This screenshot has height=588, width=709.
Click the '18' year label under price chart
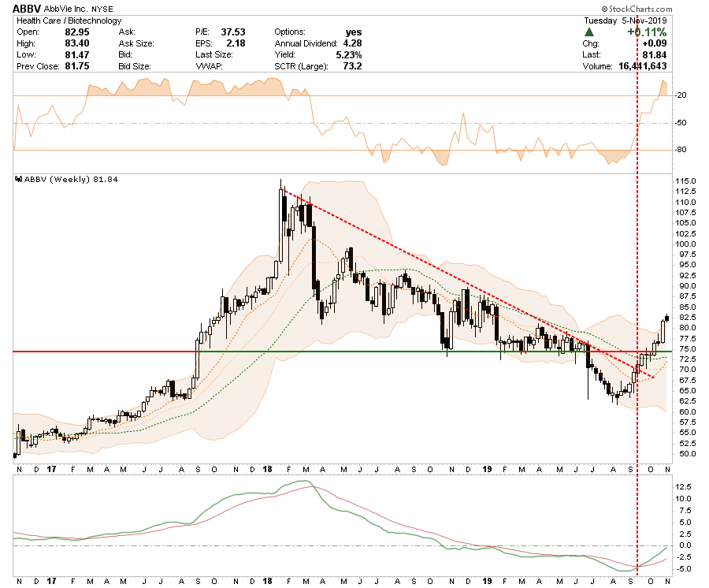tap(267, 469)
